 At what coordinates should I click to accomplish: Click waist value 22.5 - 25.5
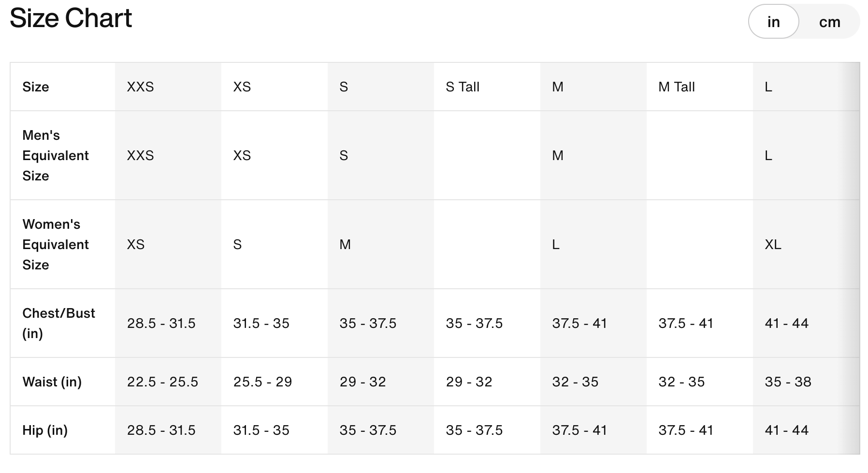click(162, 382)
